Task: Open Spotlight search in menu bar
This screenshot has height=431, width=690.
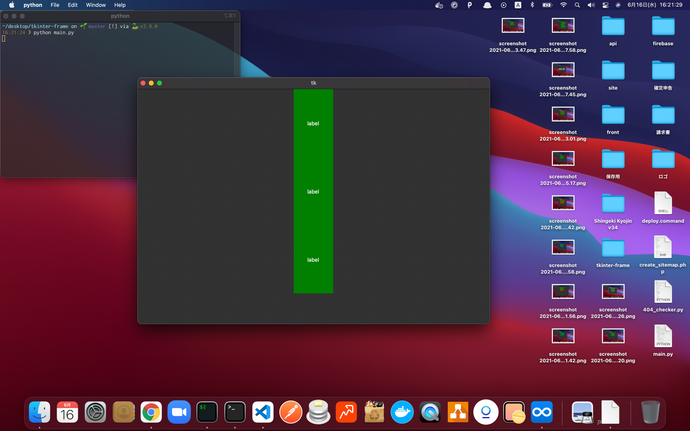Action: [x=577, y=5]
